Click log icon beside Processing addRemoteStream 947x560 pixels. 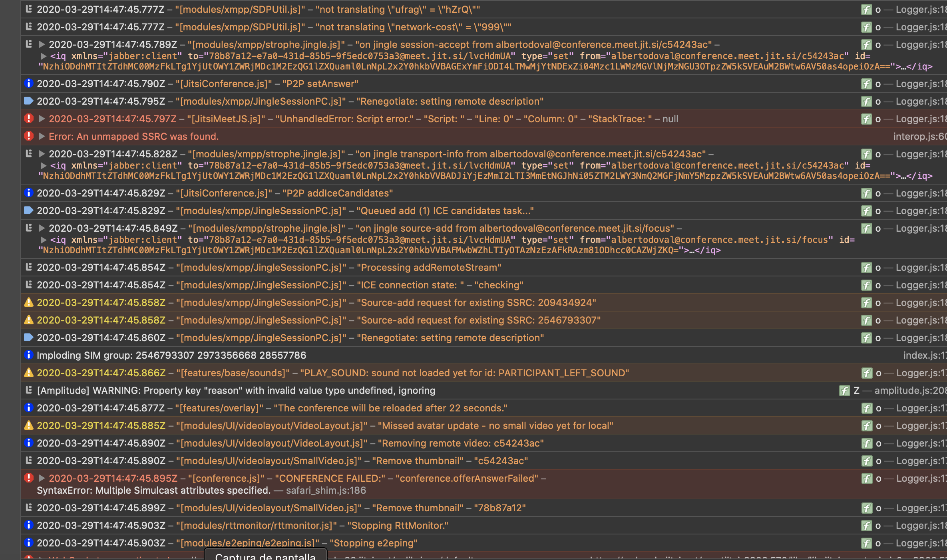[x=28, y=267]
